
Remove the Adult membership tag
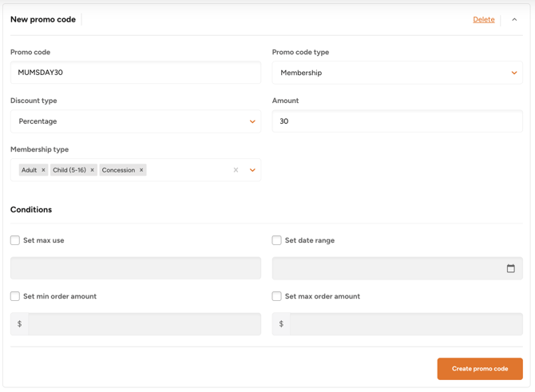tap(43, 170)
